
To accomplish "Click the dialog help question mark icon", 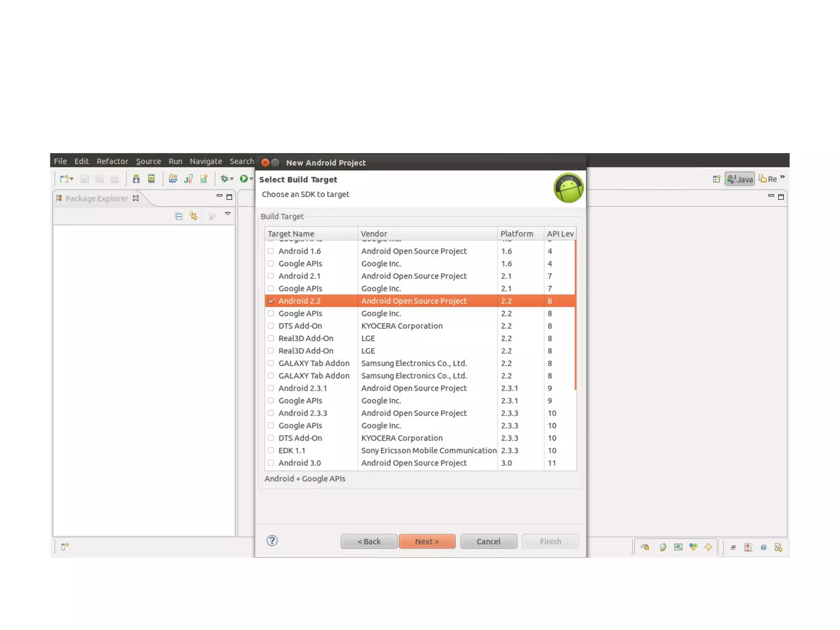I will tap(272, 541).
